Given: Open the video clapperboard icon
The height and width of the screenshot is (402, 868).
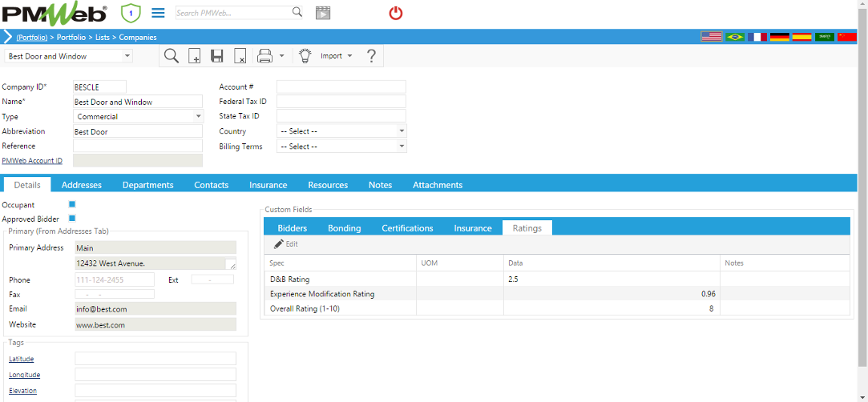Looking at the screenshot, I should (x=323, y=13).
